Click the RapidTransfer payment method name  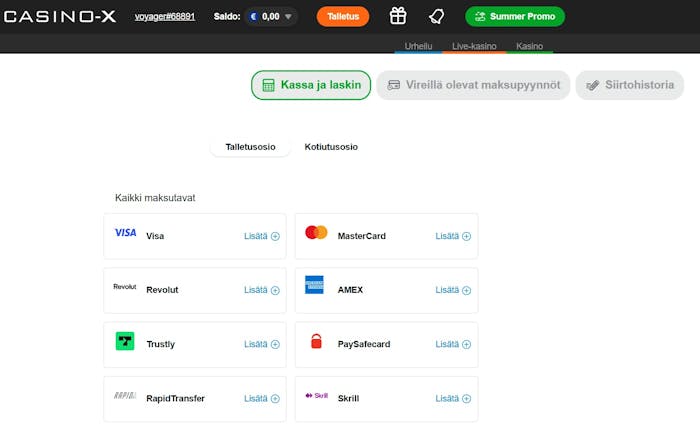[x=175, y=398]
